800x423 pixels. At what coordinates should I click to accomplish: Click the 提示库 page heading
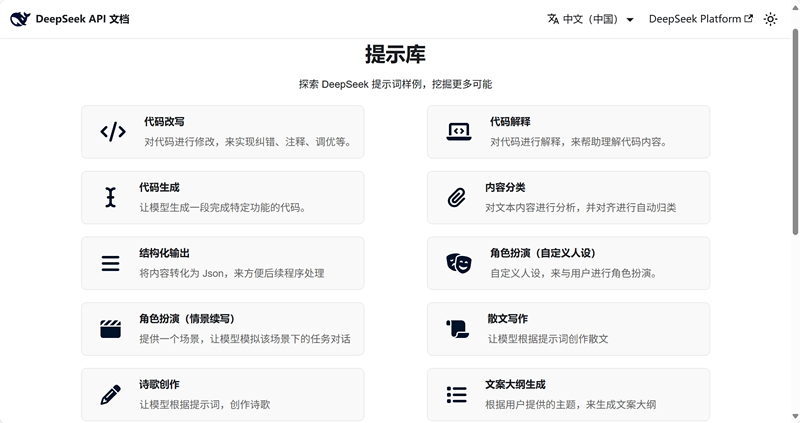pos(395,54)
